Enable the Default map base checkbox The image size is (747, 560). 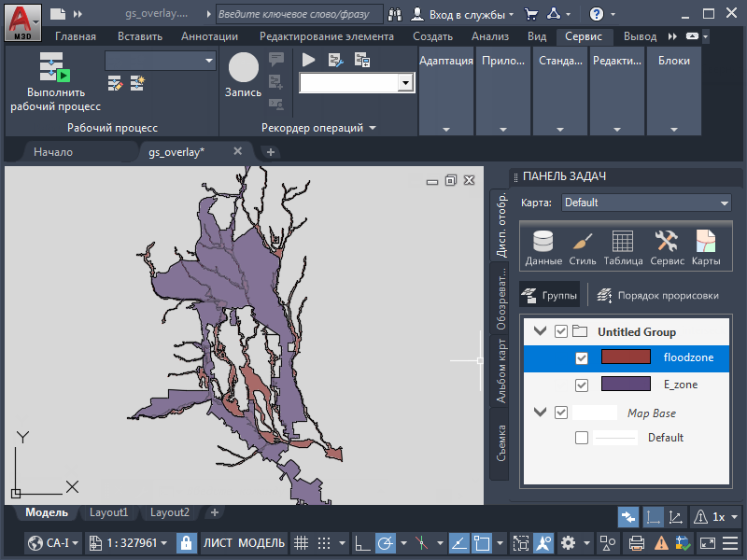point(582,438)
